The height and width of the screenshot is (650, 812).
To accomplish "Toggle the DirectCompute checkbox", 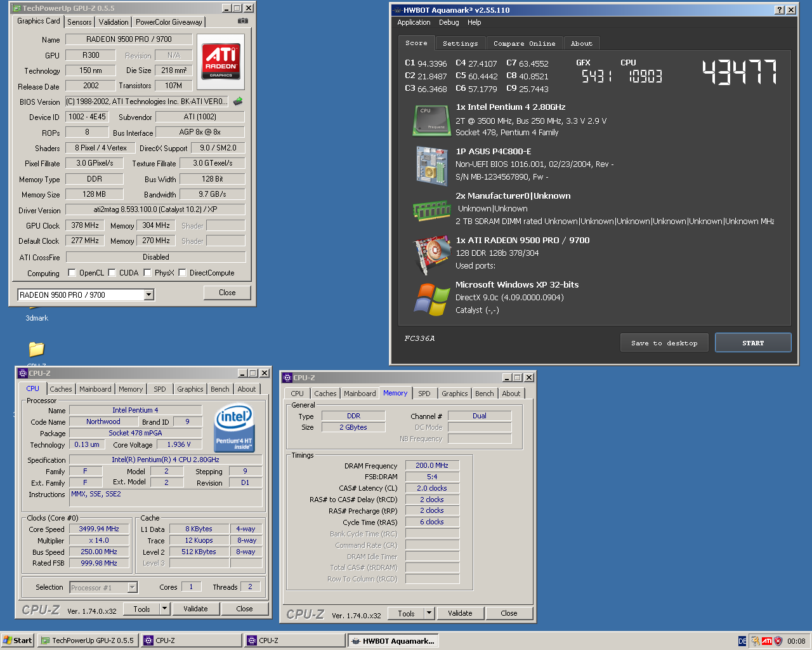I will [182, 273].
